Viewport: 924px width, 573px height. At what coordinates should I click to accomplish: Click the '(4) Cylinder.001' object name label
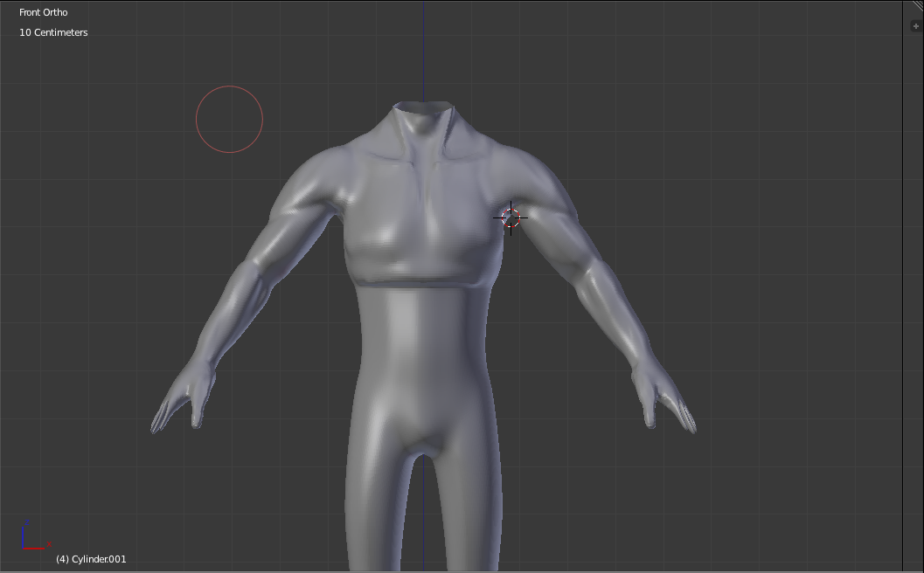click(91, 559)
